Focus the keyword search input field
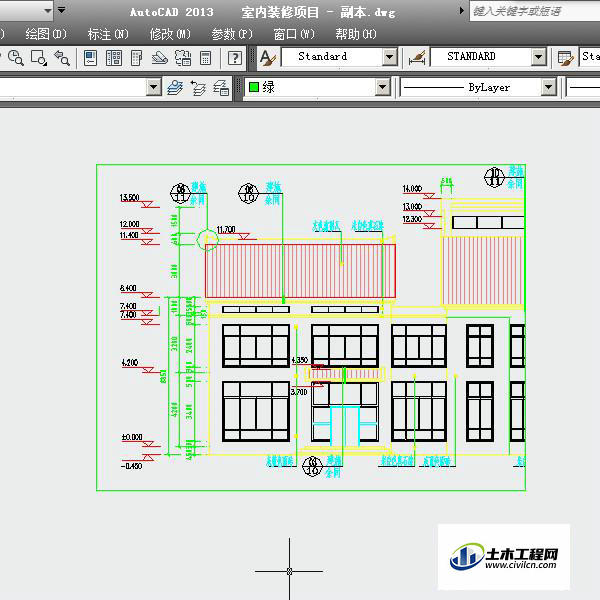This screenshot has width=600, height=600. pyautogui.click(x=535, y=11)
